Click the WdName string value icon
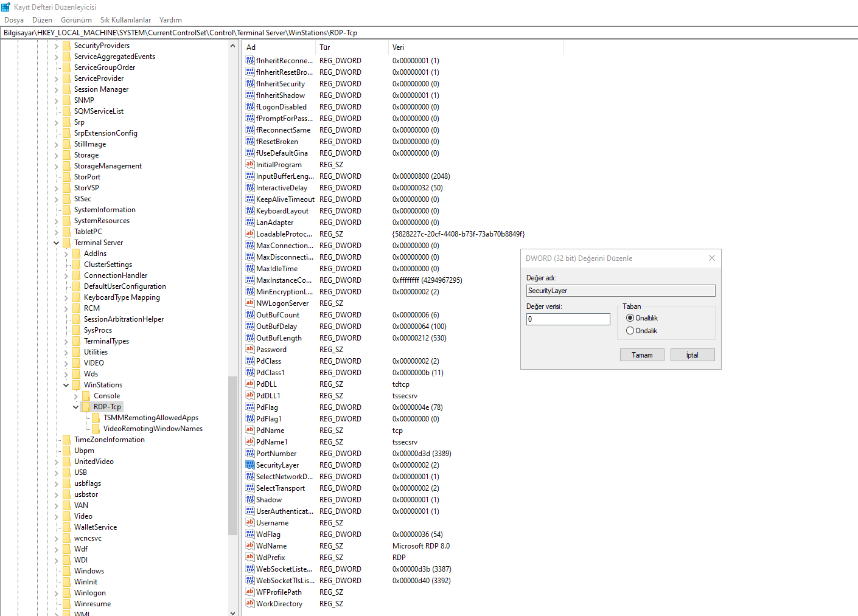The height and width of the screenshot is (616, 858). [249, 545]
